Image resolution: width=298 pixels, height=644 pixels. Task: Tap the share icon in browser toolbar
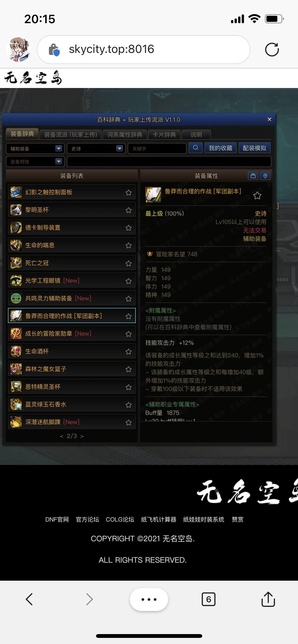[268, 599]
